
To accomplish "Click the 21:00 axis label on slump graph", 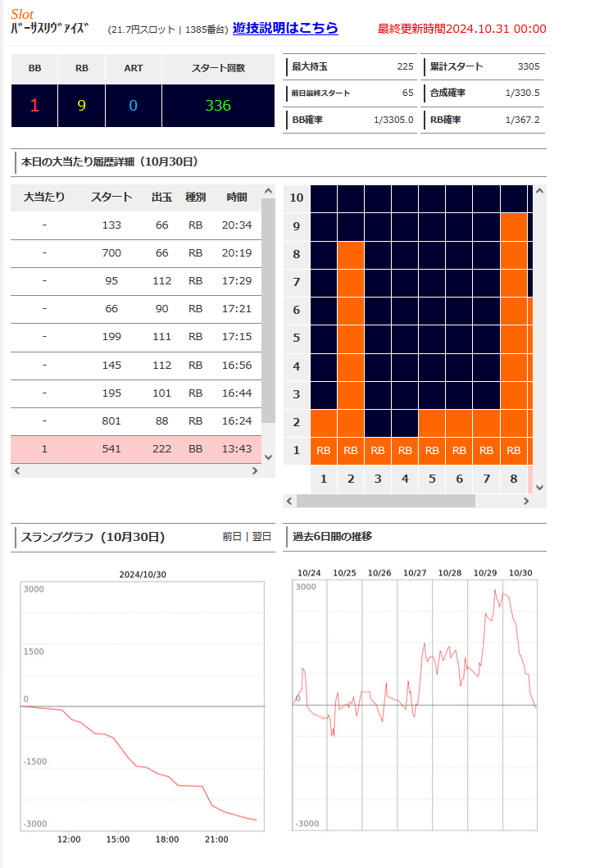I will (216, 839).
